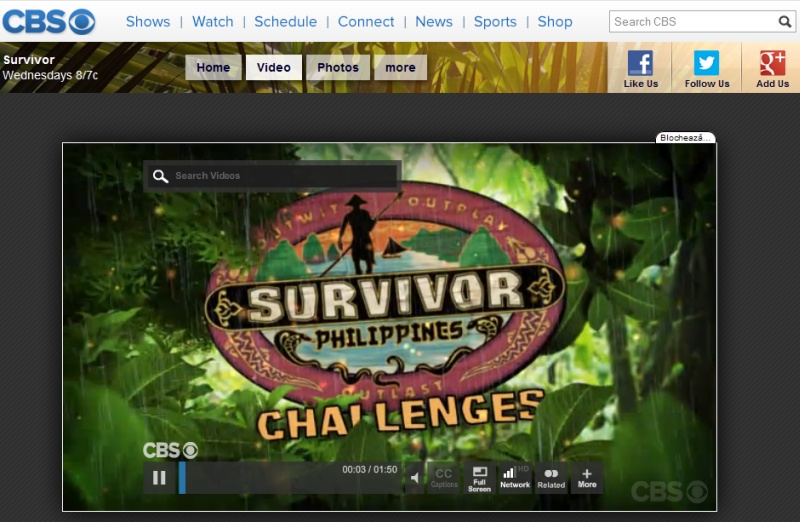
Task: Click the video progress bar
Action: [x=289, y=478]
